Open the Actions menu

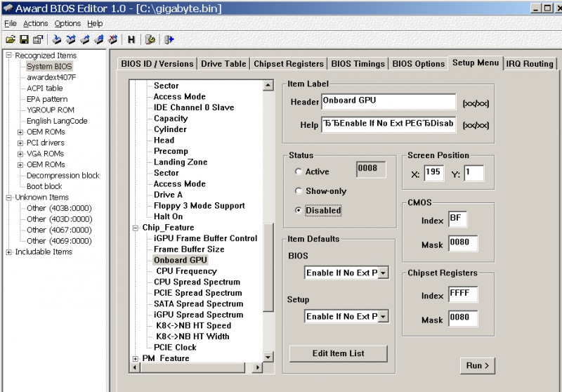click(x=35, y=23)
